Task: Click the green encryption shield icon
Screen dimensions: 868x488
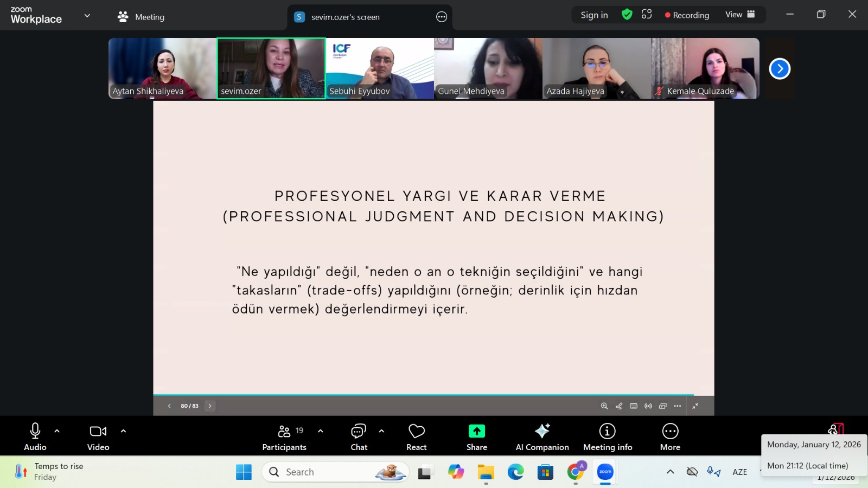Action: pos(627,15)
